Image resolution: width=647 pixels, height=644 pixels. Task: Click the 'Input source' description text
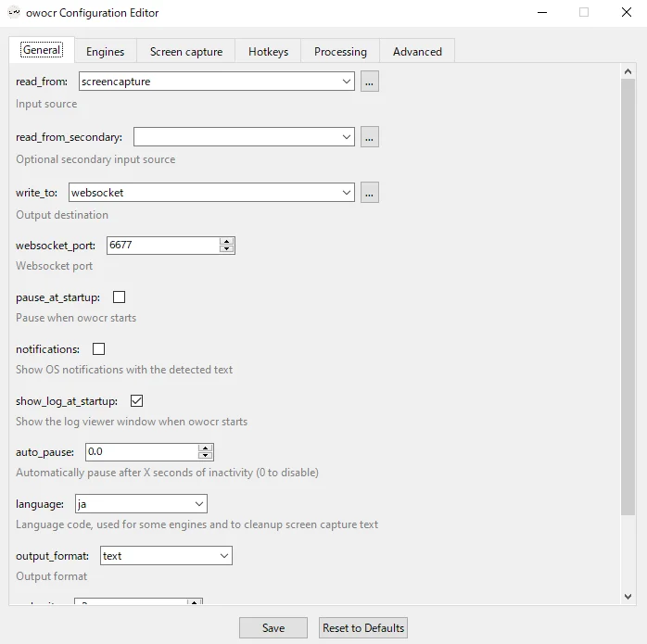pos(46,104)
